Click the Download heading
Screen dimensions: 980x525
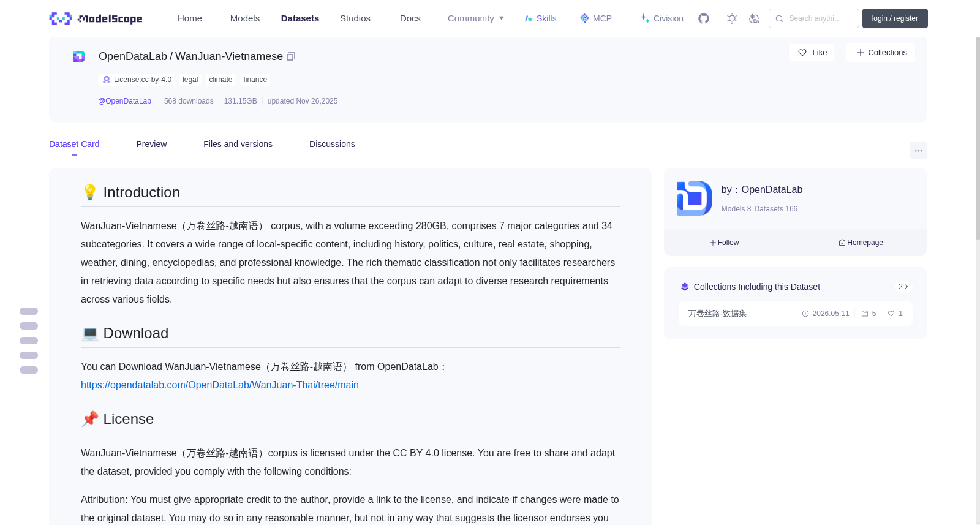pyautogui.click(x=136, y=333)
